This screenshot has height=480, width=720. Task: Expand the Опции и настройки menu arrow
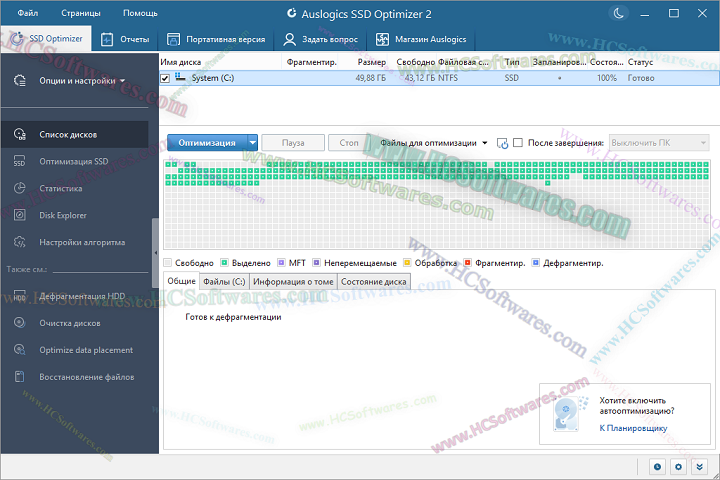[x=122, y=81]
